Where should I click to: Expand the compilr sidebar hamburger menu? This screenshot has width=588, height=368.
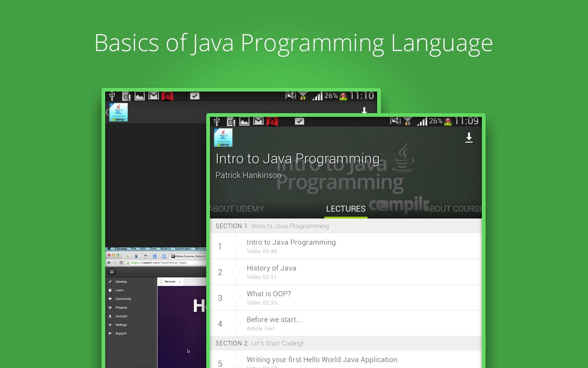(x=111, y=271)
